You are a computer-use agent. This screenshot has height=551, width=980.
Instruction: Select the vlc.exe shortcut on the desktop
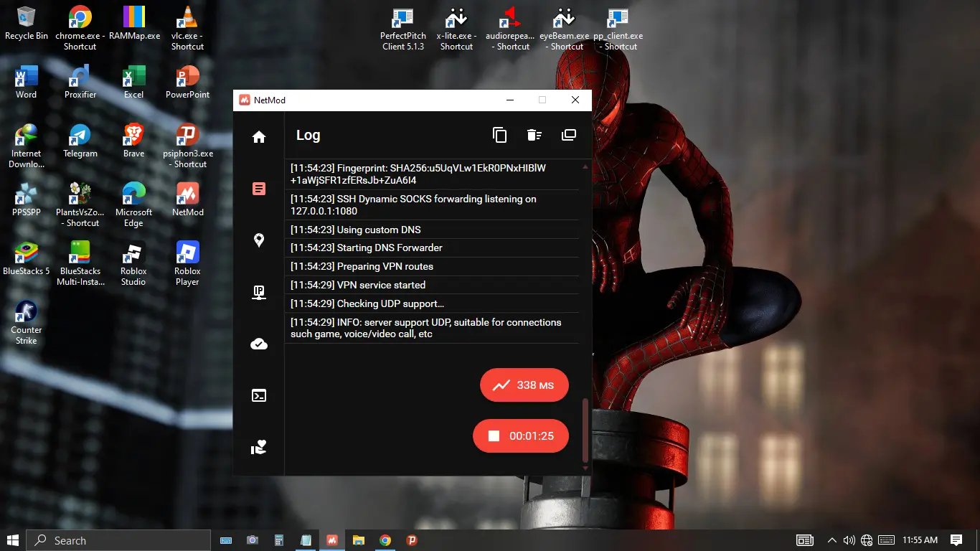[x=188, y=29]
